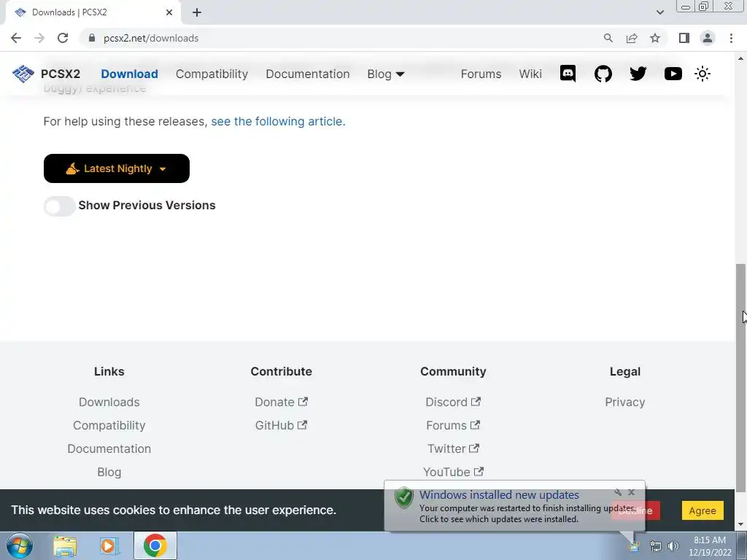747x560 pixels.
Task: Close the Windows updates notification balloon
Action: (631, 492)
